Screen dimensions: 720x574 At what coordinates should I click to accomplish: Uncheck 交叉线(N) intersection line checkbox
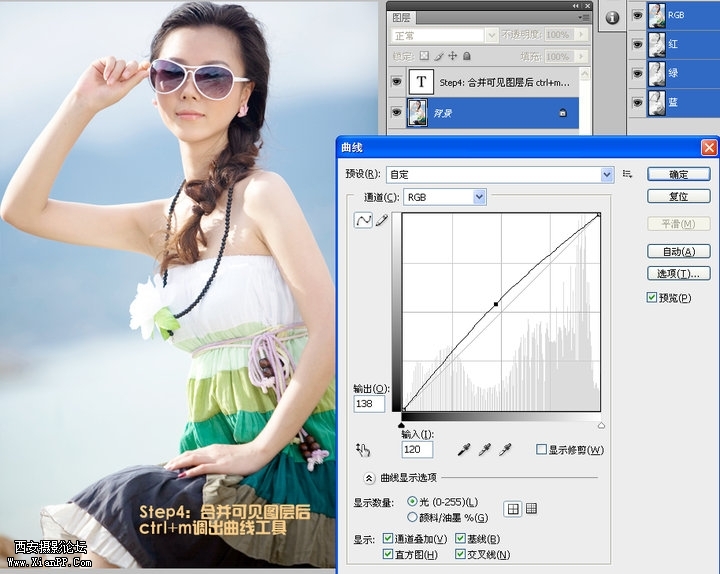460,554
